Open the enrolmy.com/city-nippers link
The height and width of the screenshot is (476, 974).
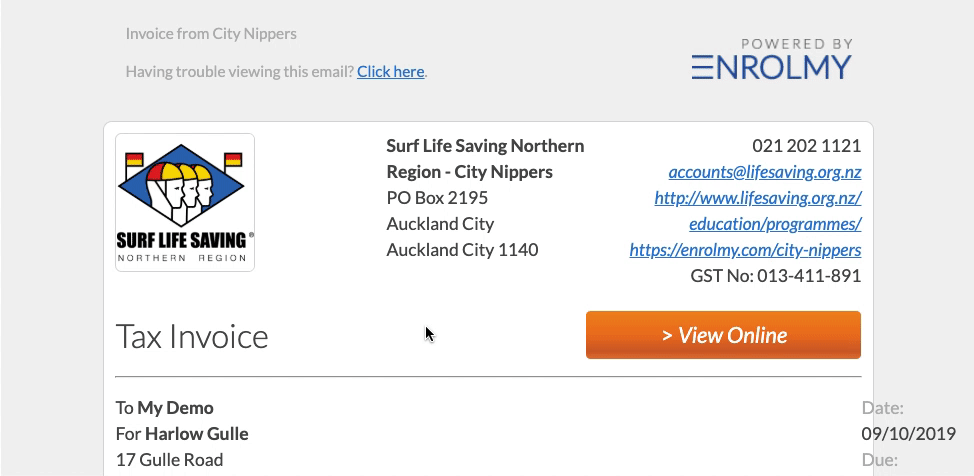coord(745,250)
